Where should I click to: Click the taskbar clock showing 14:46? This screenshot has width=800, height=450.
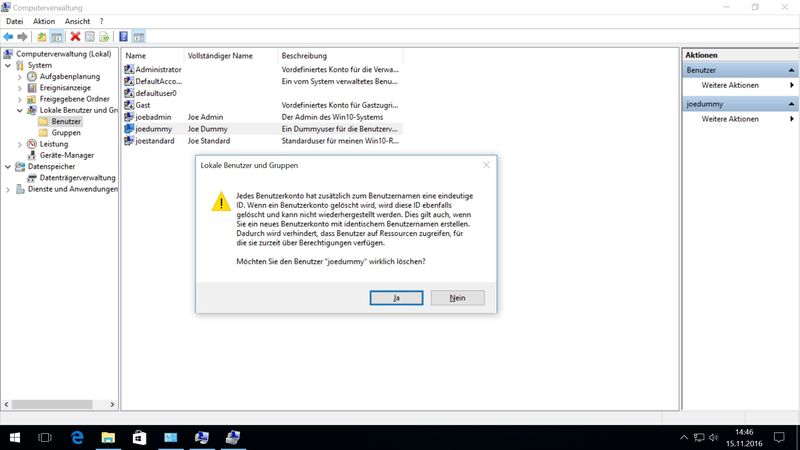click(x=744, y=438)
